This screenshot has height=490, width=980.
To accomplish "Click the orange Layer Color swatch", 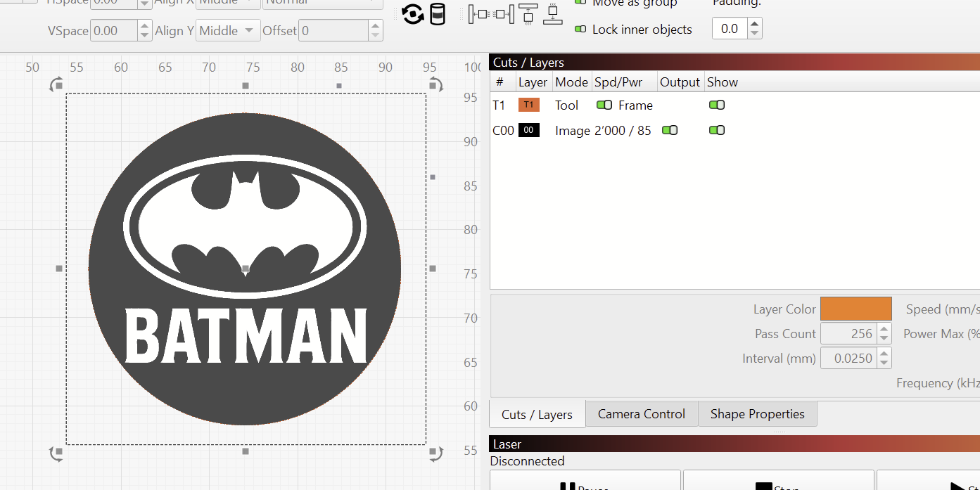I will tap(855, 309).
